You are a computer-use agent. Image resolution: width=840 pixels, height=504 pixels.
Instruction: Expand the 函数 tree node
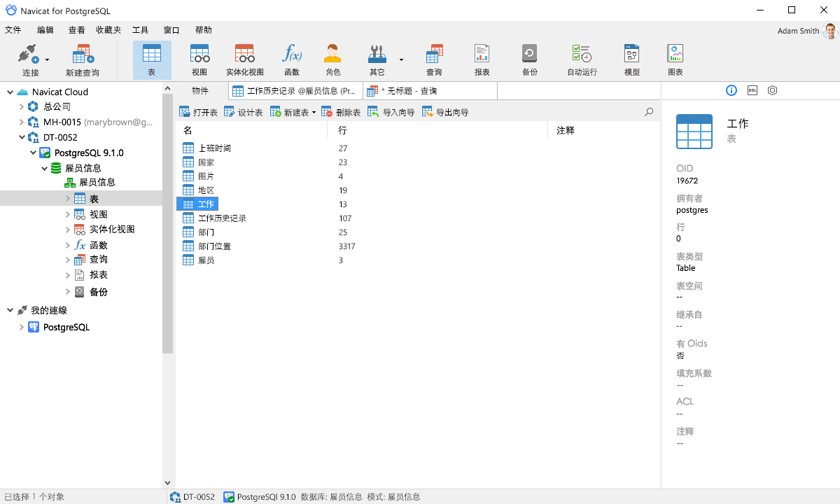pyautogui.click(x=68, y=245)
